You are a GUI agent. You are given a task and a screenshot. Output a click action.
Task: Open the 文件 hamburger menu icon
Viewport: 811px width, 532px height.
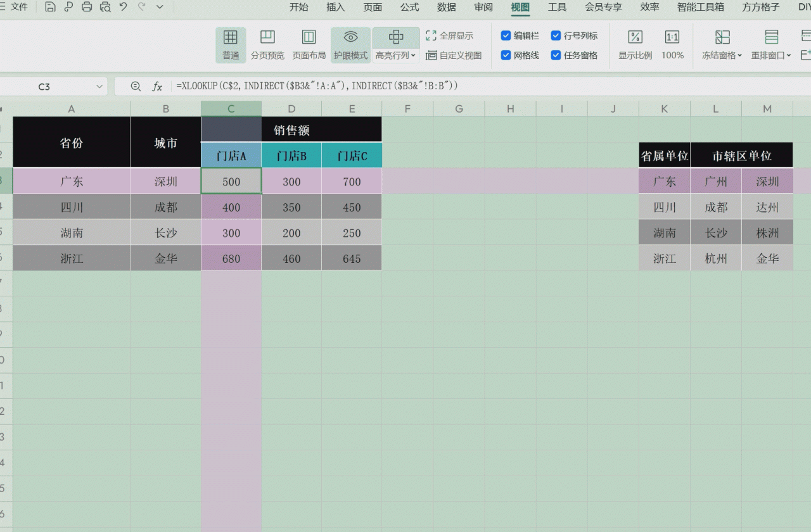[3, 7]
